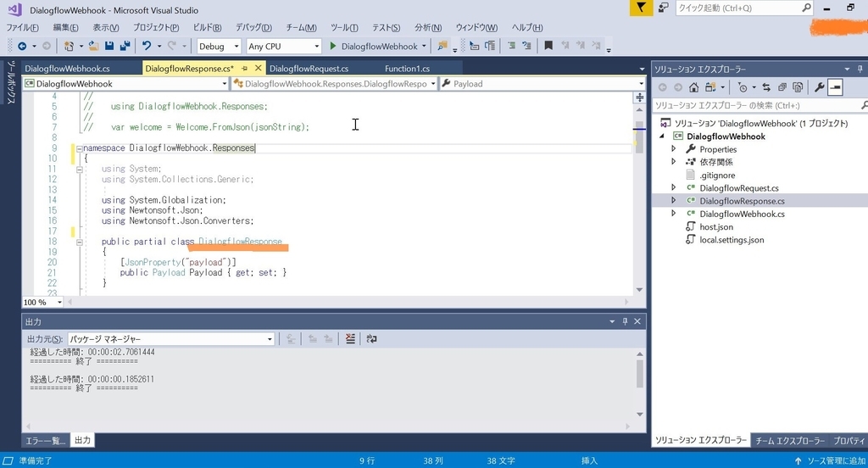Image resolution: width=868 pixels, height=468 pixels.
Task: Click the code editor vertical scrollbar thumb
Action: [639, 136]
